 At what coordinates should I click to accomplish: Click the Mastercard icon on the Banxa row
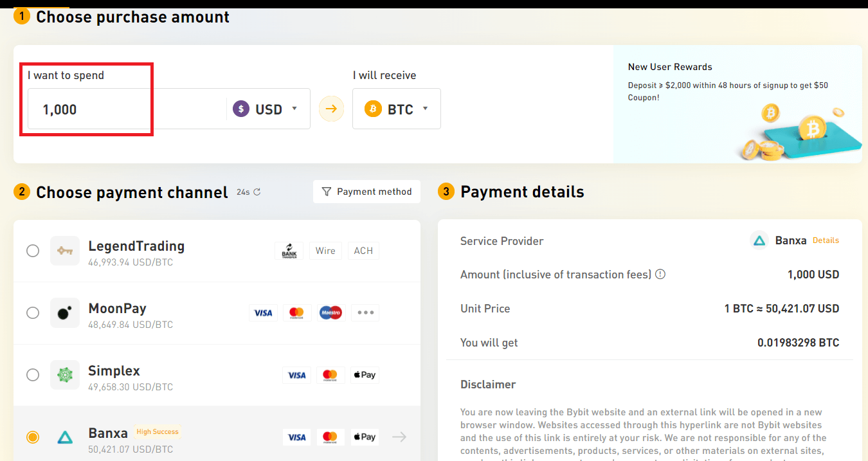(330, 437)
